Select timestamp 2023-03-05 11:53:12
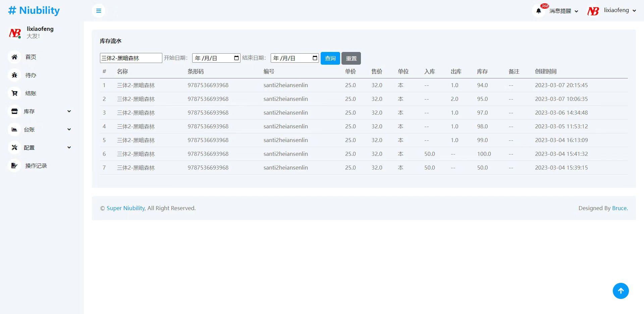This screenshot has height=314, width=644. [561, 126]
